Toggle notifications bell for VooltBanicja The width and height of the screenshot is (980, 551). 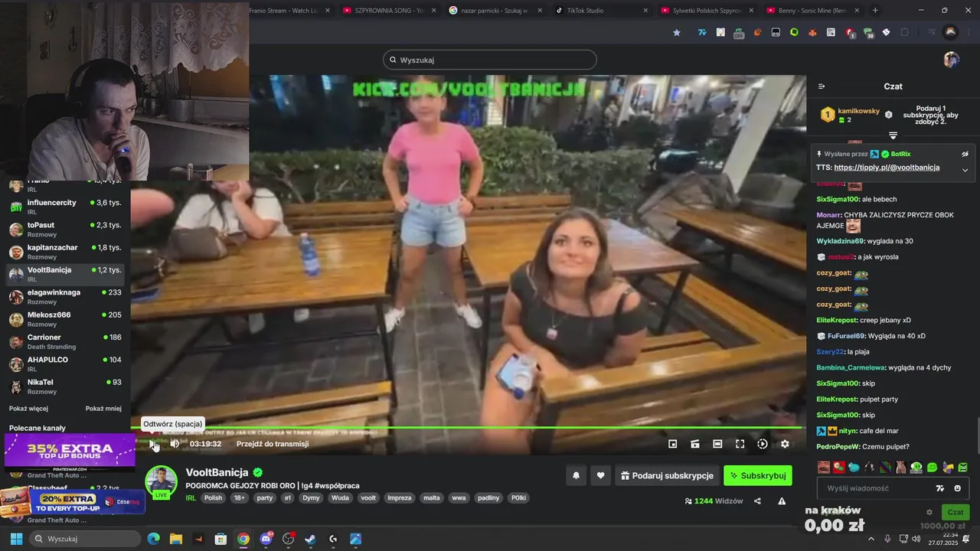(x=577, y=475)
